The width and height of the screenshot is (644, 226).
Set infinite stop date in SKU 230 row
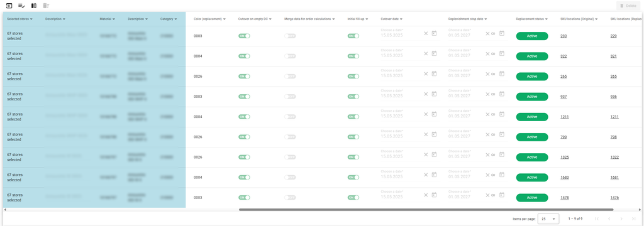click(x=493, y=34)
